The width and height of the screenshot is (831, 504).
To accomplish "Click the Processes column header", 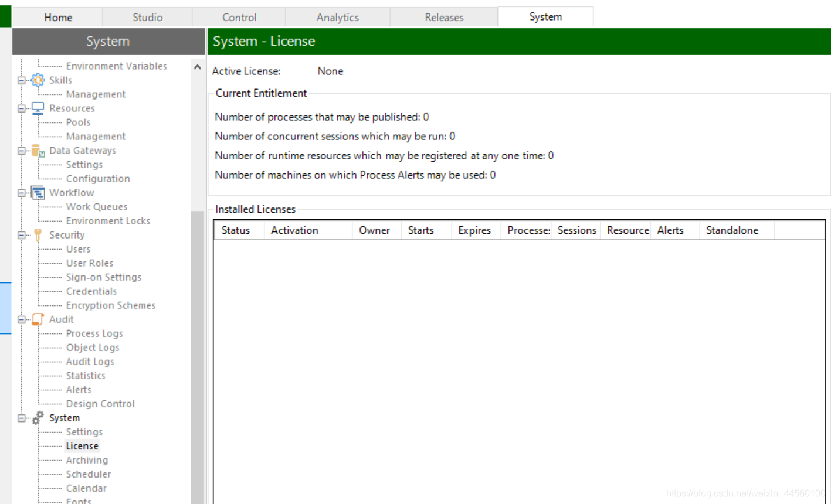I will [x=525, y=230].
